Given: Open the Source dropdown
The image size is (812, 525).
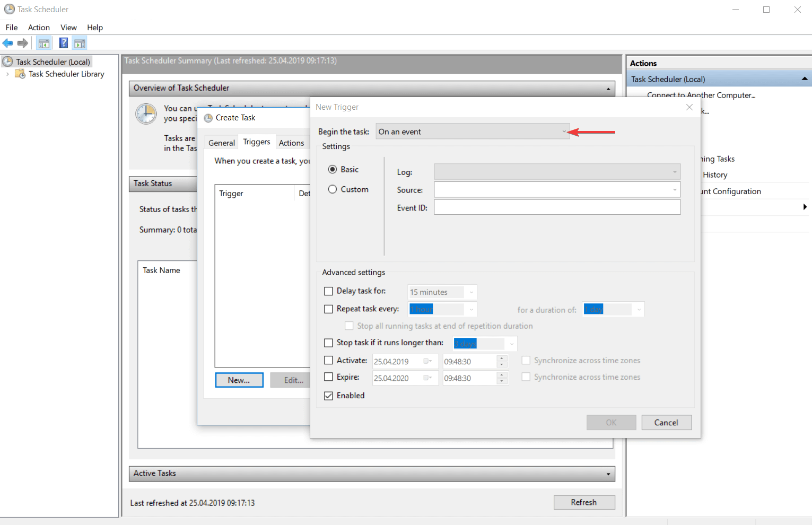Looking at the screenshot, I should pyautogui.click(x=557, y=190).
